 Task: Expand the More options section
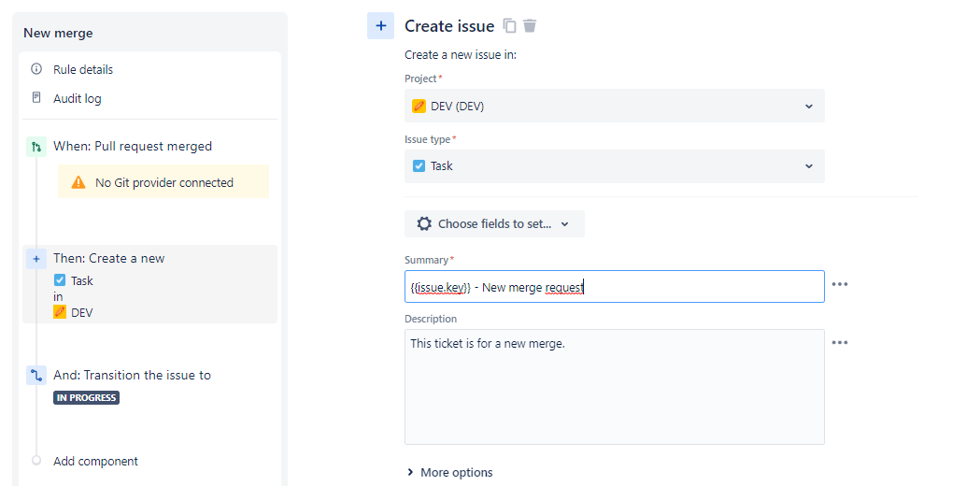[x=450, y=472]
